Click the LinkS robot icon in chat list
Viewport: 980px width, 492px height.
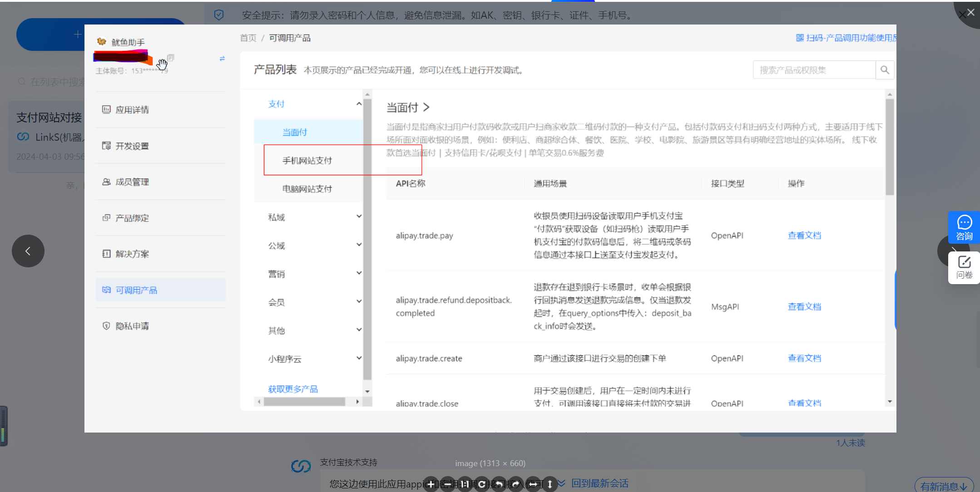pos(23,137)
